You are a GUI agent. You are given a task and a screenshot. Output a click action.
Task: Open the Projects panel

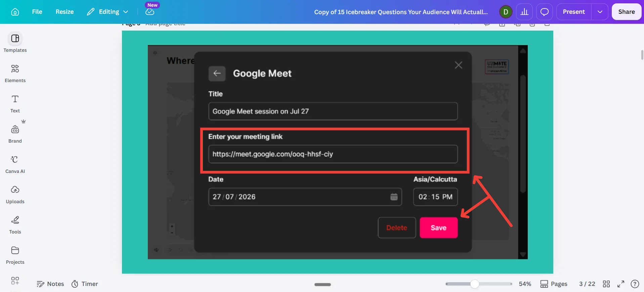(15, 255)
